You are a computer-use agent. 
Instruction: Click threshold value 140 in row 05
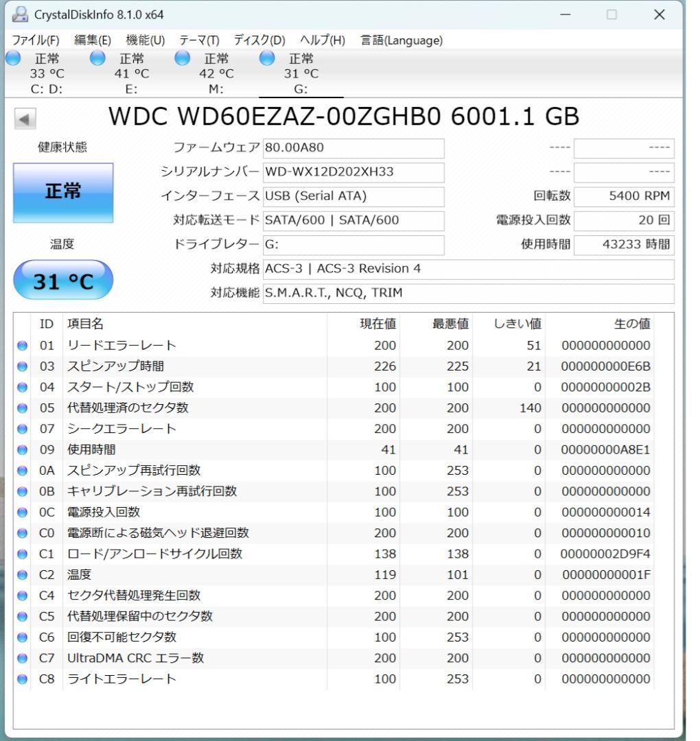coord(530,408)
